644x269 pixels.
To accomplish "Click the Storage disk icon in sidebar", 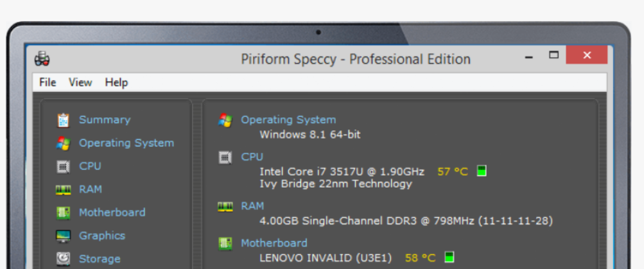I will (x=63, y=259).
